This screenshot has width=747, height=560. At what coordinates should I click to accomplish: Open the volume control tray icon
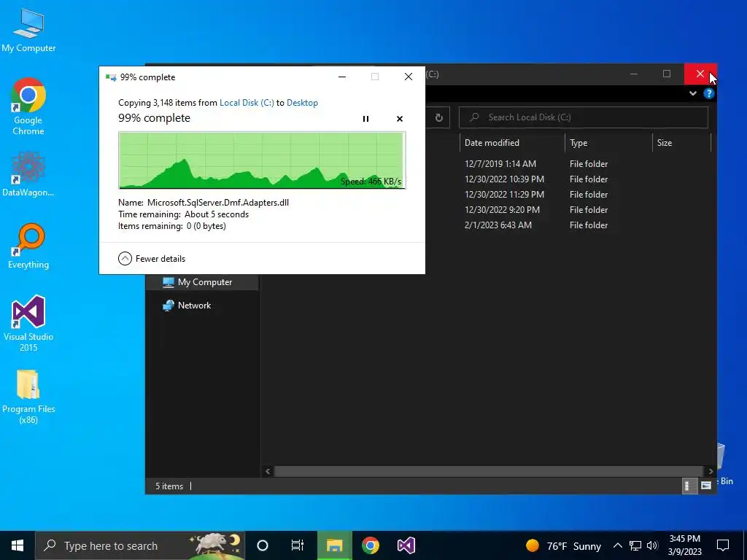[x=652, y=545]
